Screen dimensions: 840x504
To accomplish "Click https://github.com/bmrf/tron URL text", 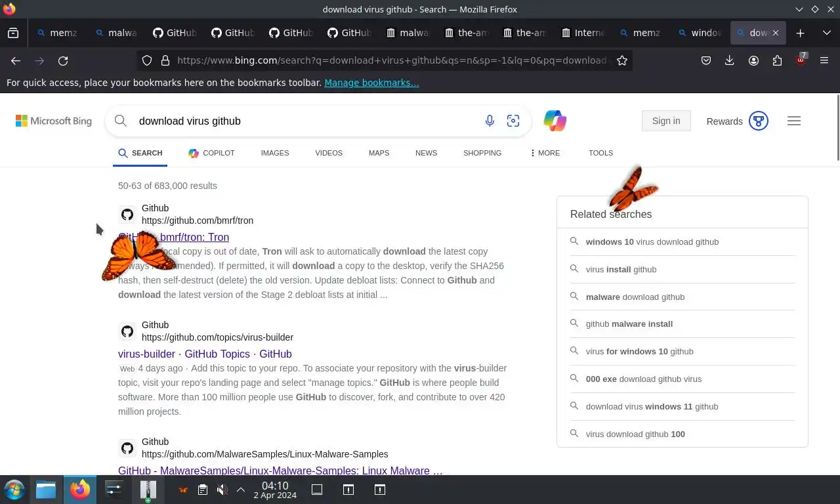I will coord(198,220).
